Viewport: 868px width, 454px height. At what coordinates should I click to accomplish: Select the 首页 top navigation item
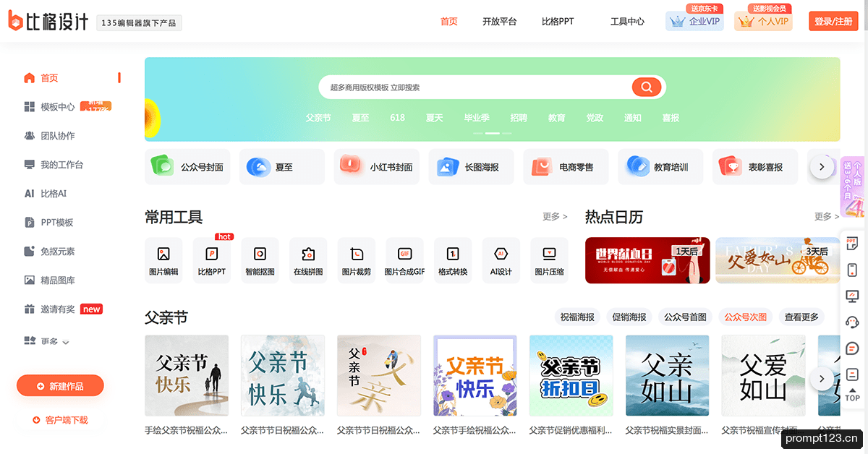(449, 22)
